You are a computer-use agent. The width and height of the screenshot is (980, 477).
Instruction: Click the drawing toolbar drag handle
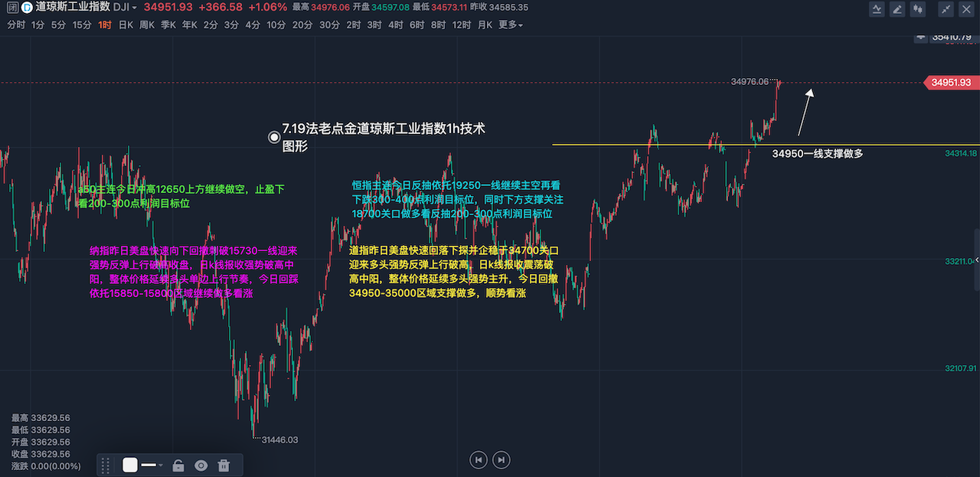point(106,465)
